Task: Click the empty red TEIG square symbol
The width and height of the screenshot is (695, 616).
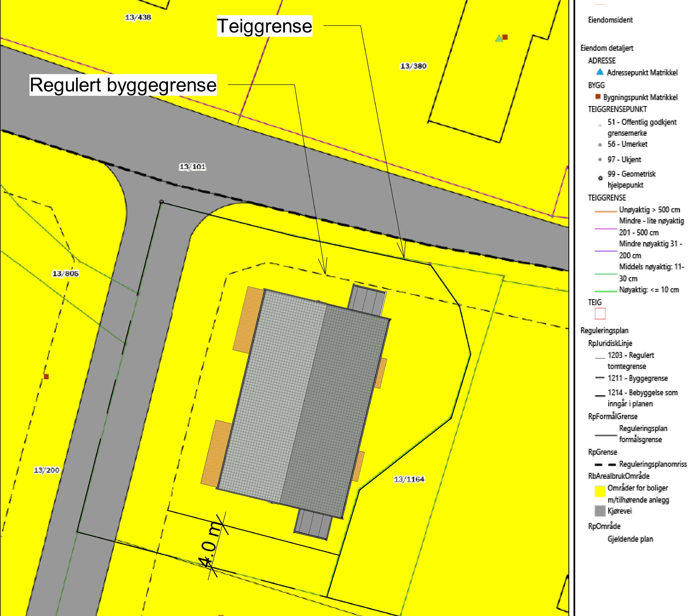Action: point(600,313)
